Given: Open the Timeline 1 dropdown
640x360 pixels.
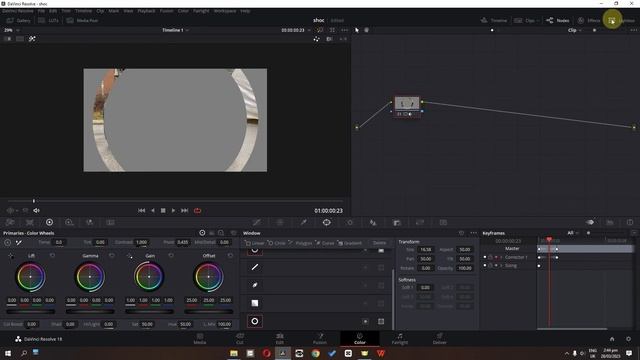Looking at the screenshot, I should [x=175, y=30].
